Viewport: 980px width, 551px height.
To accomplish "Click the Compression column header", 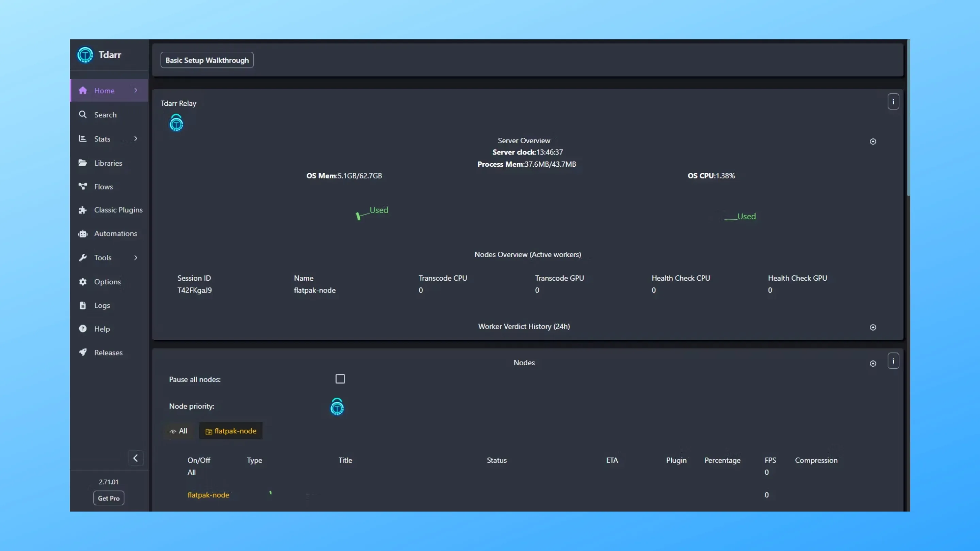I will (816, 460).
